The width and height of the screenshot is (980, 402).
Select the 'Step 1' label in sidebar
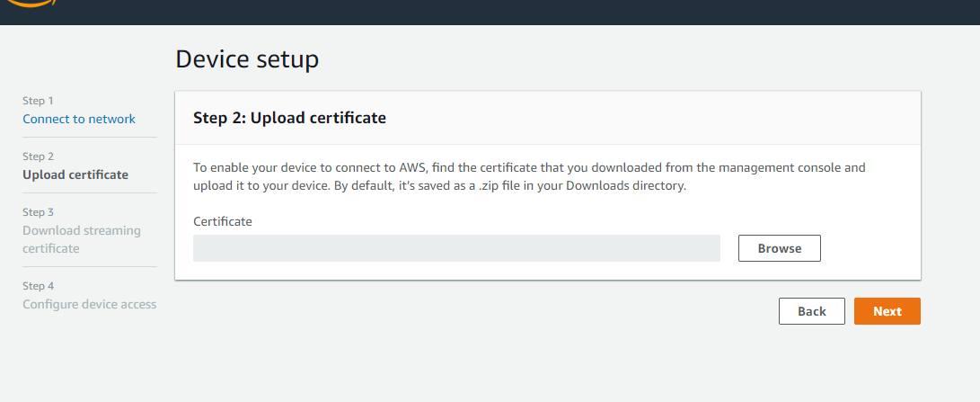point(39,101)
